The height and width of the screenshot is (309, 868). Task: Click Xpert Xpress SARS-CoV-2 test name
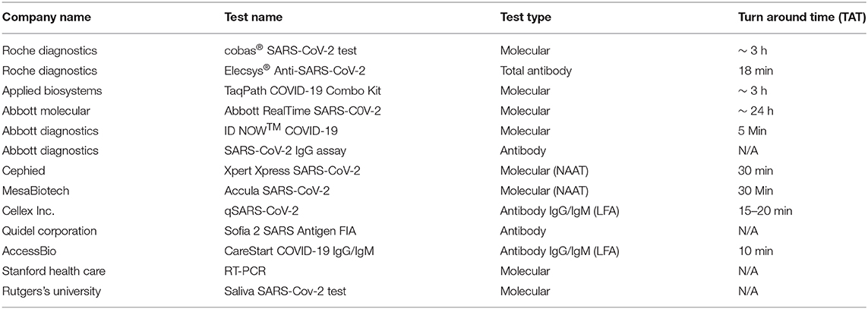(292, 171)
